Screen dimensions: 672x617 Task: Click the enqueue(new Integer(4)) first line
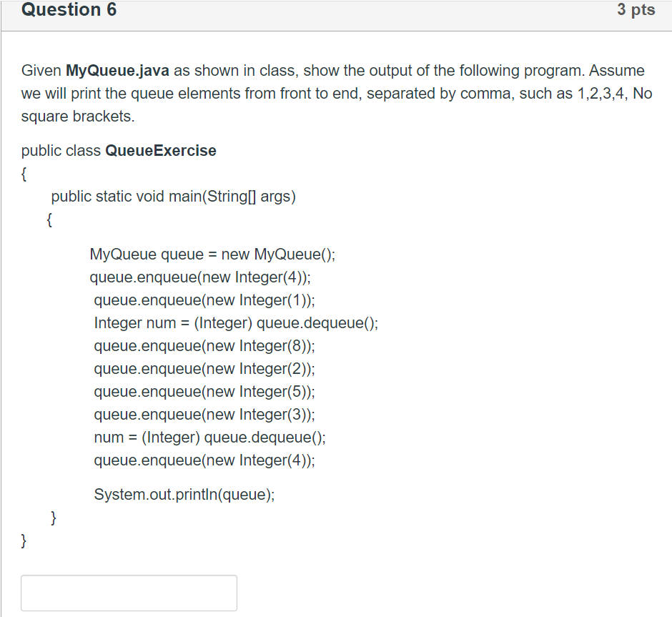200,277
